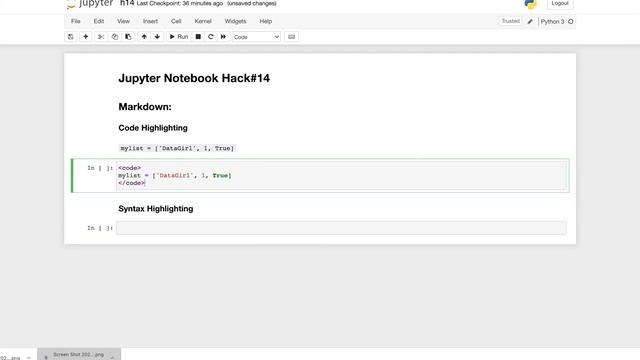Open the Widgets menu
Image resolution: width=640 pixels, height=360 pixels.
point(236,21)
